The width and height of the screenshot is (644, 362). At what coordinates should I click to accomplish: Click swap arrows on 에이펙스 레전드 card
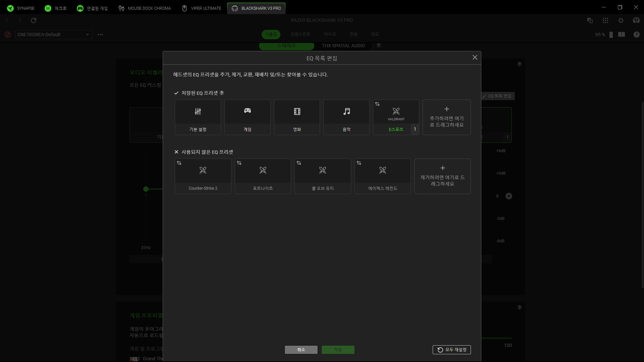click(359, 163)
